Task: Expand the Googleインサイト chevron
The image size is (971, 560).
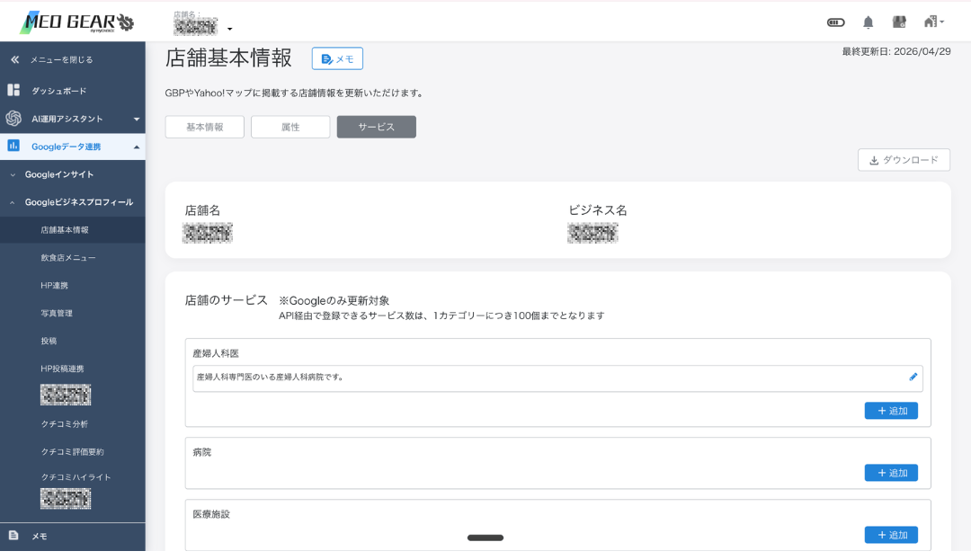Action: (x=13, y=175)
